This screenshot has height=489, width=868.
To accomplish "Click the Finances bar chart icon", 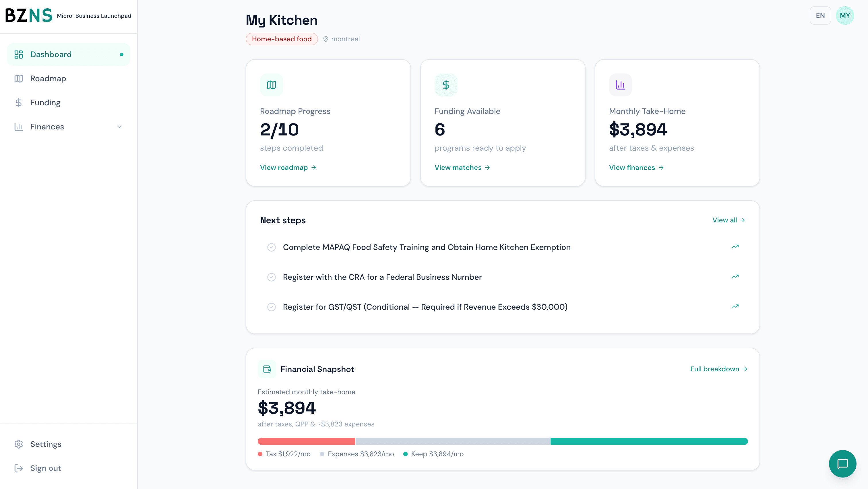I will coord(19,127).
